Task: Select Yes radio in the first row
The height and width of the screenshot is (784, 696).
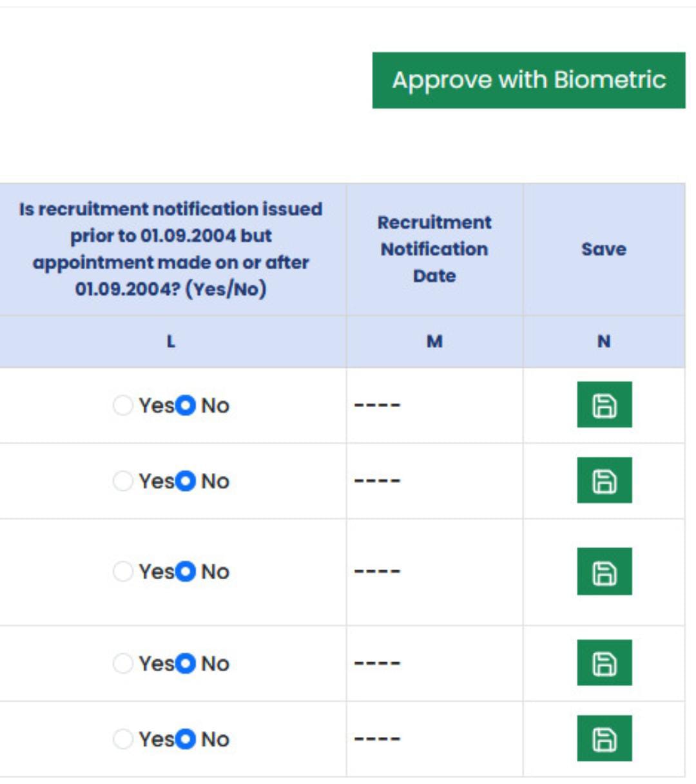Action: pyautogui.click(x=122, y=405)
